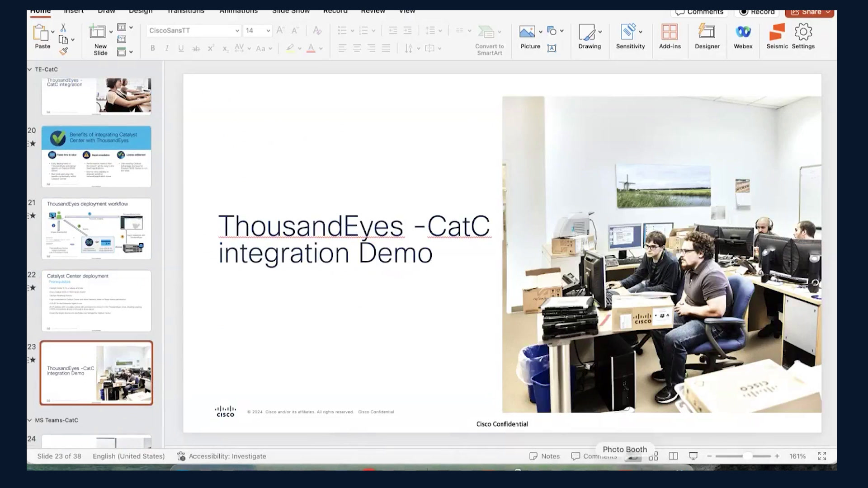Click the zoom slider handle
This screenshot has height=488, width=868.
click(747, 456)
